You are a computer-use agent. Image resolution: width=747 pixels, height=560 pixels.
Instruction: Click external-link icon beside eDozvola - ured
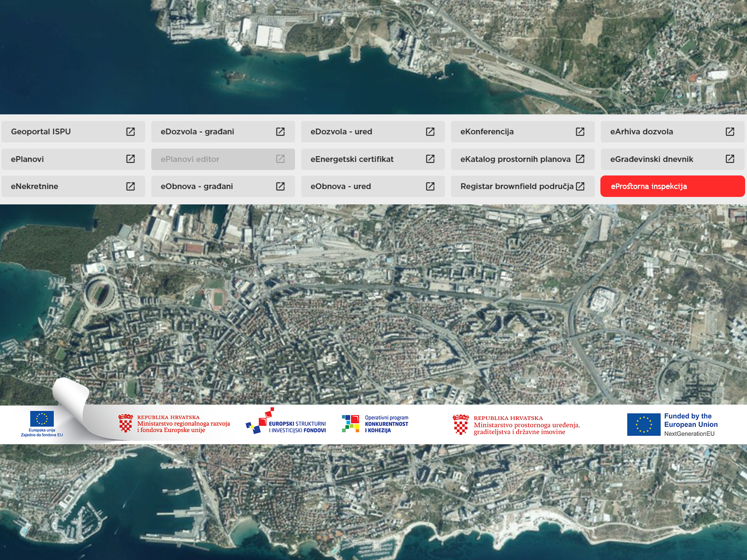[x=430, y=132]
